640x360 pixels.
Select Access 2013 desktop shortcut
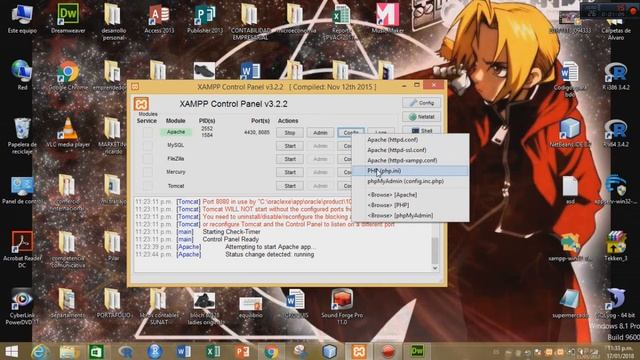[x=159, y=18]
